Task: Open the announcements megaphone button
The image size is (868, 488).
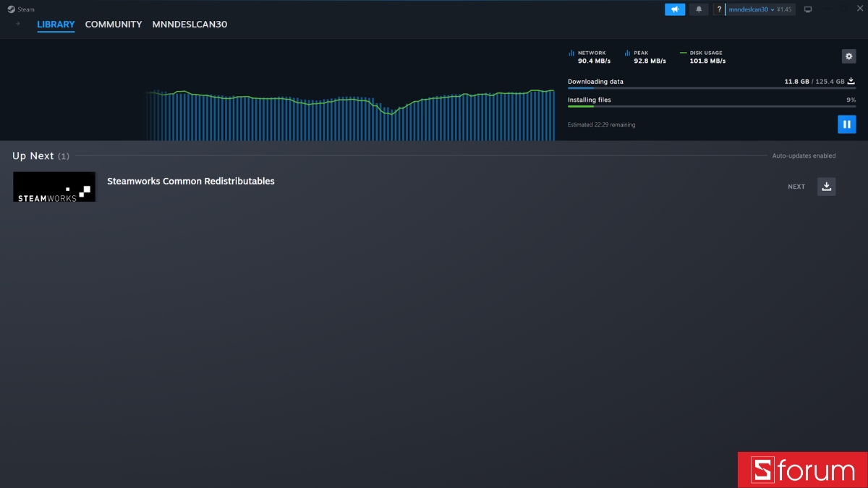Action: (x=675, y=9)
